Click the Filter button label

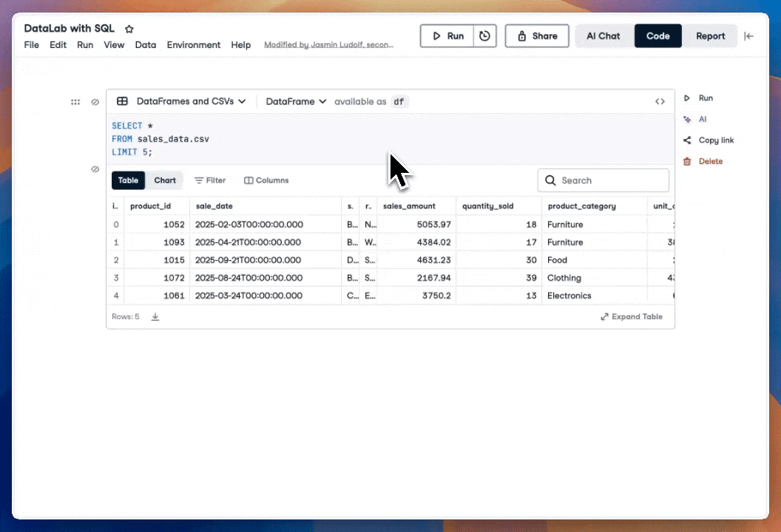[216, 180]
